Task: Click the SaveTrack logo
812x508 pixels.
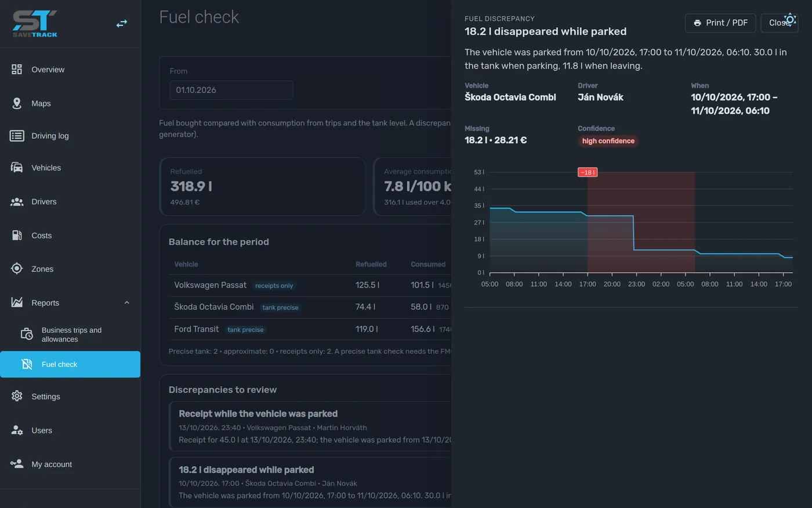Action: click(35, 24)
